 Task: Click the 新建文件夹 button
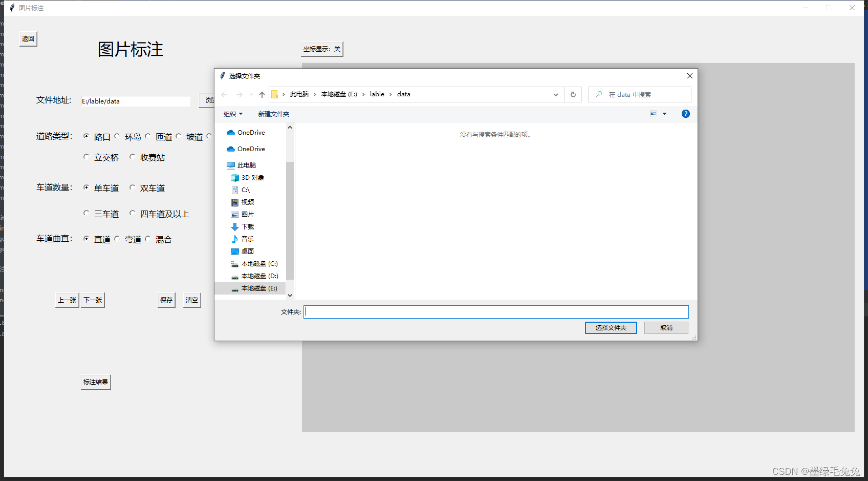pyautogui.click(x=274, y=114)
